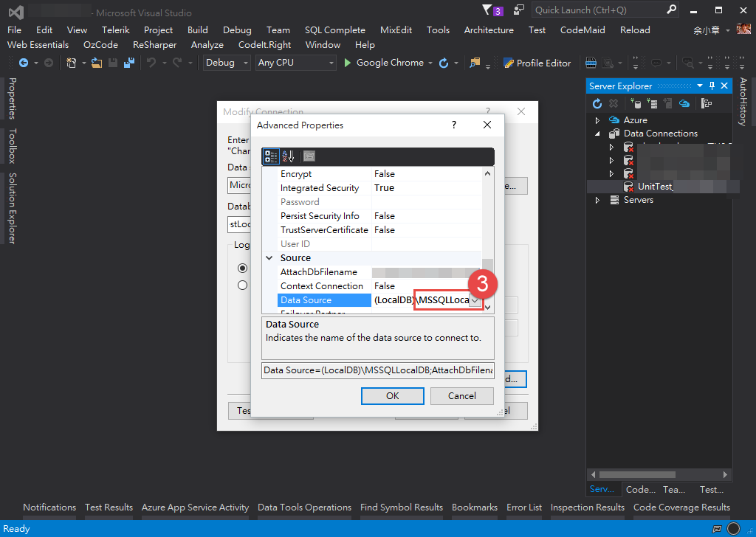Click the browser Refresh icon beside Google Chrome
The height and width of the screenshot is (537, 756).
444,63
